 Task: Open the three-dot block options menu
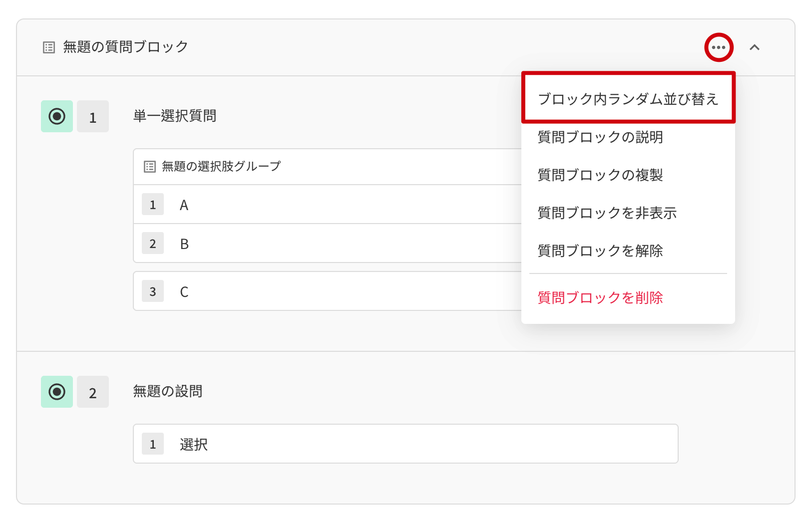coord(719,47)
